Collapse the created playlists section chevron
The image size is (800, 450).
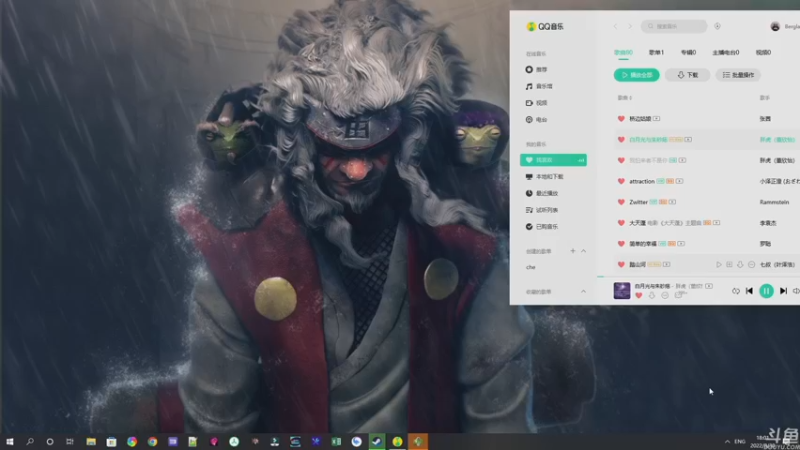pyautogui.click(x=583, y=251)
